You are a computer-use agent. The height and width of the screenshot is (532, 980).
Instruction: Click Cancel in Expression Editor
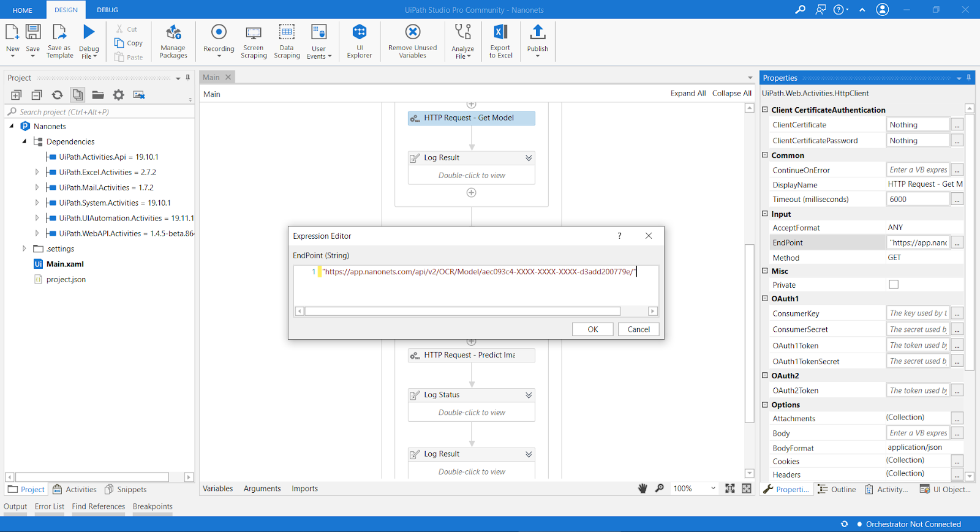pos(639,329)
